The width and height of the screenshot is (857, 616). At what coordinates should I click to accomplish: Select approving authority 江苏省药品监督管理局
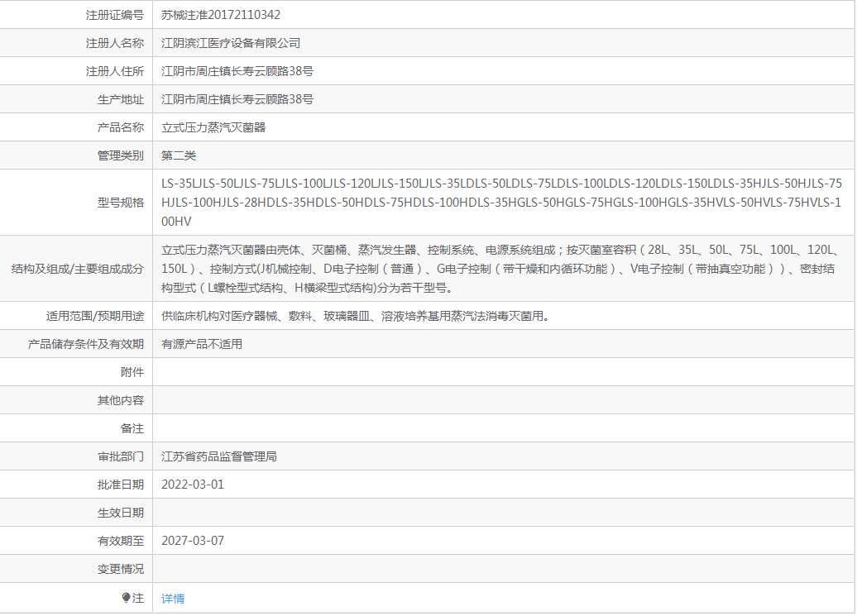click(219, 456)
